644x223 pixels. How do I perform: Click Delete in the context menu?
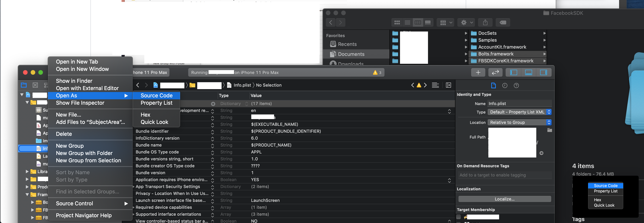[x=64, y=134]
